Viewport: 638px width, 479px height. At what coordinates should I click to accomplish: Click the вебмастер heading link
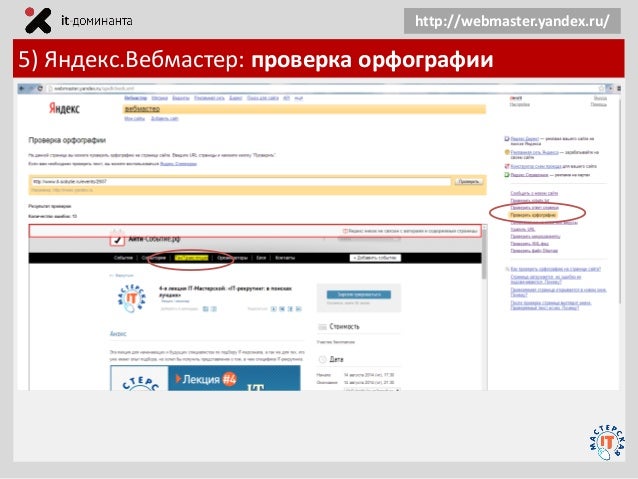coord(142,109)
